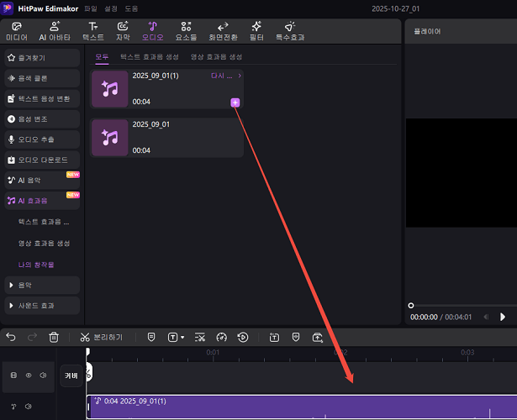
Task: Click the undo arrow in timeline toolbar
Action: click(11, 337)
